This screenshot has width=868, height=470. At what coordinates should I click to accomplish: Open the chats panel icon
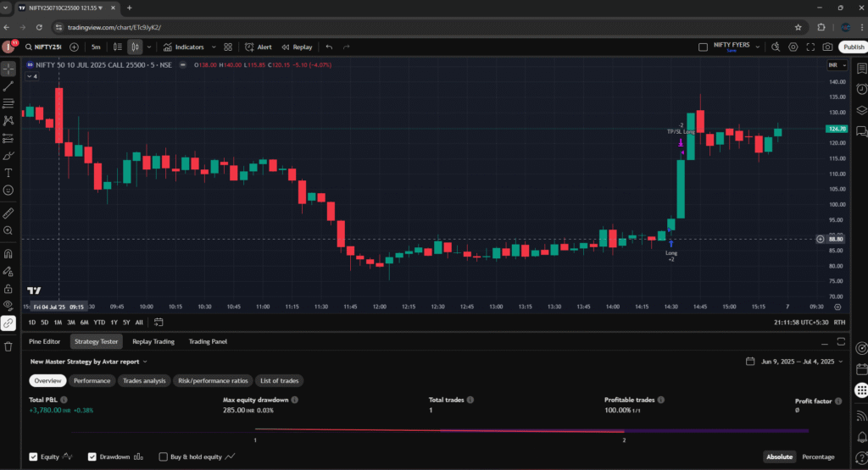861,131
